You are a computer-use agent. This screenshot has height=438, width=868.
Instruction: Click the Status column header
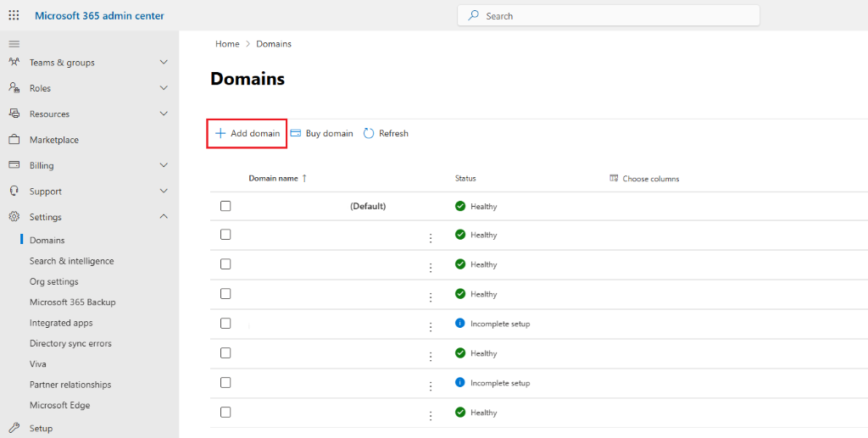pyautogui.click(x=465, y=179)
